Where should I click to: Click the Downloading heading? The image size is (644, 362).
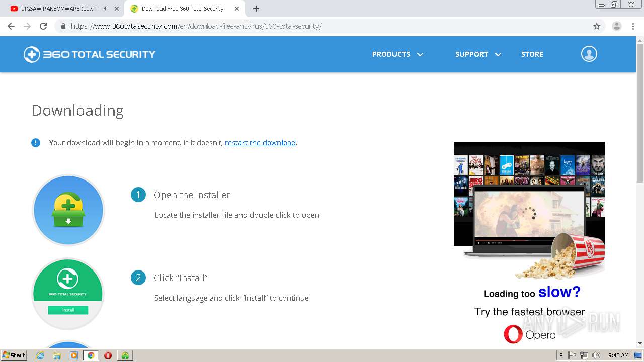[77, 111]
